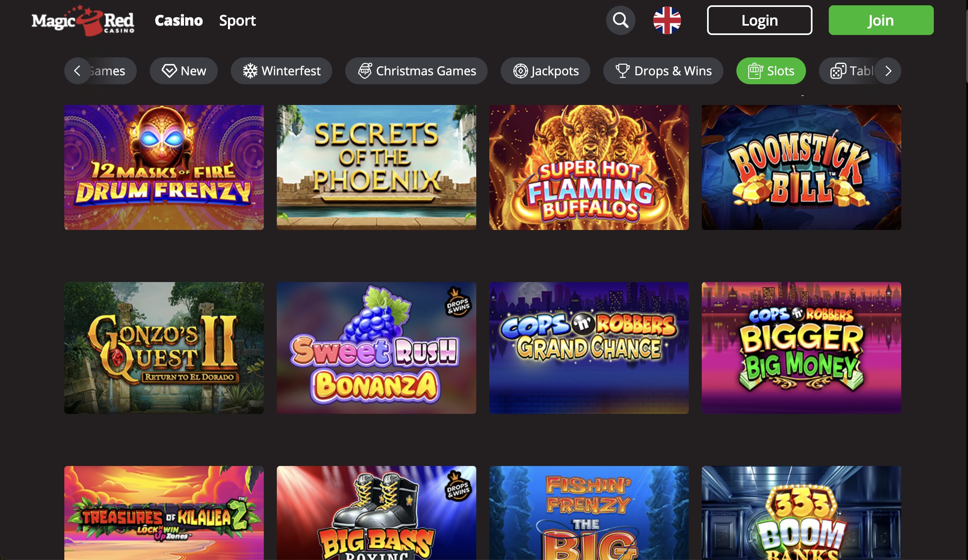Open Cops n Robbers Grand Chance game
Viewport: 968px width, 560px height.
pyautogui.click(x=589, y=348)
